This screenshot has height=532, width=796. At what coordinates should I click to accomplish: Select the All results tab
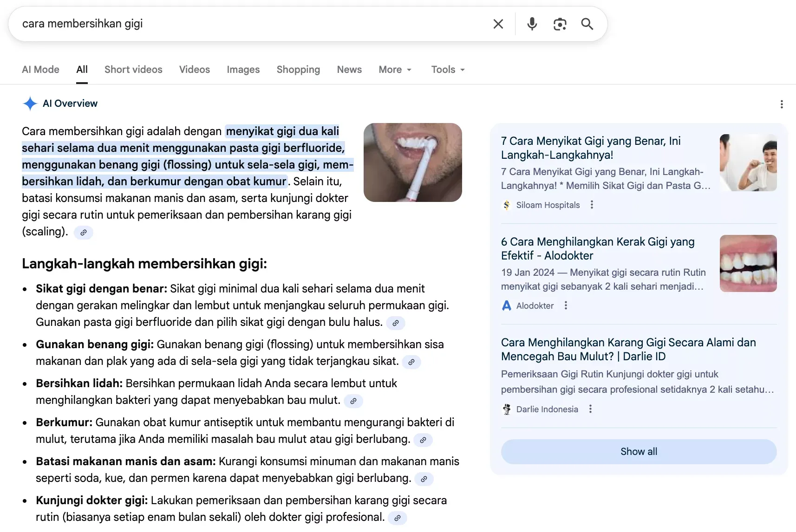coord(82,70)
